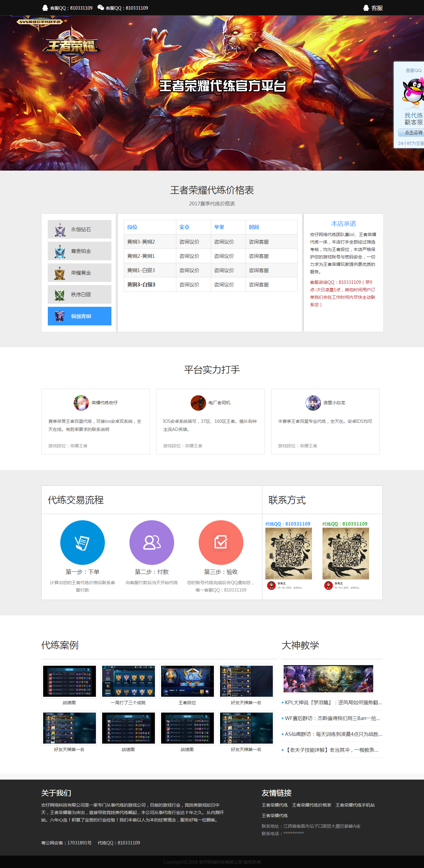Open friend link 王者荣耀代练价格表

pos(311,805)
